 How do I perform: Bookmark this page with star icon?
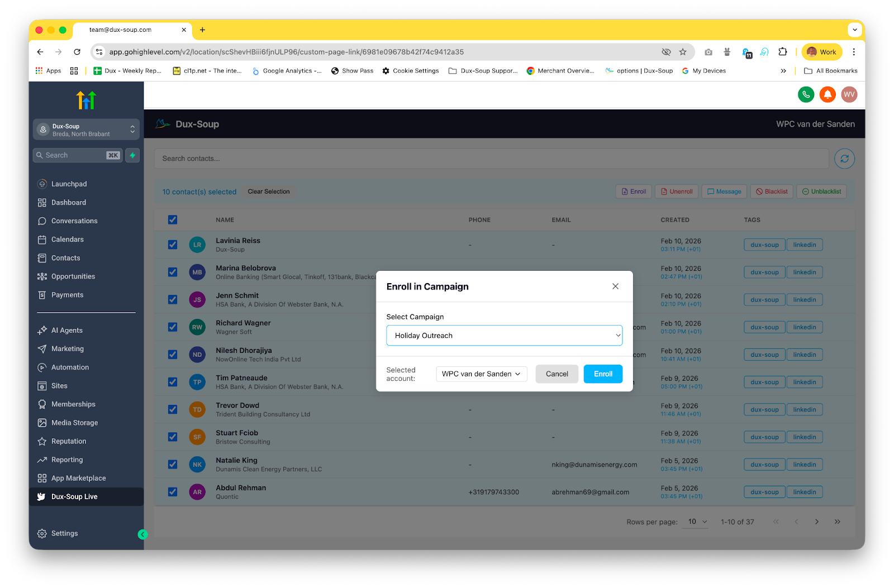click(x=683, y=52)
